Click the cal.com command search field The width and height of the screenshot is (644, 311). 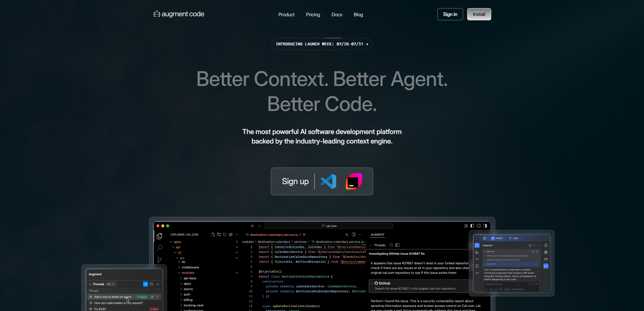tap(329, 226)
